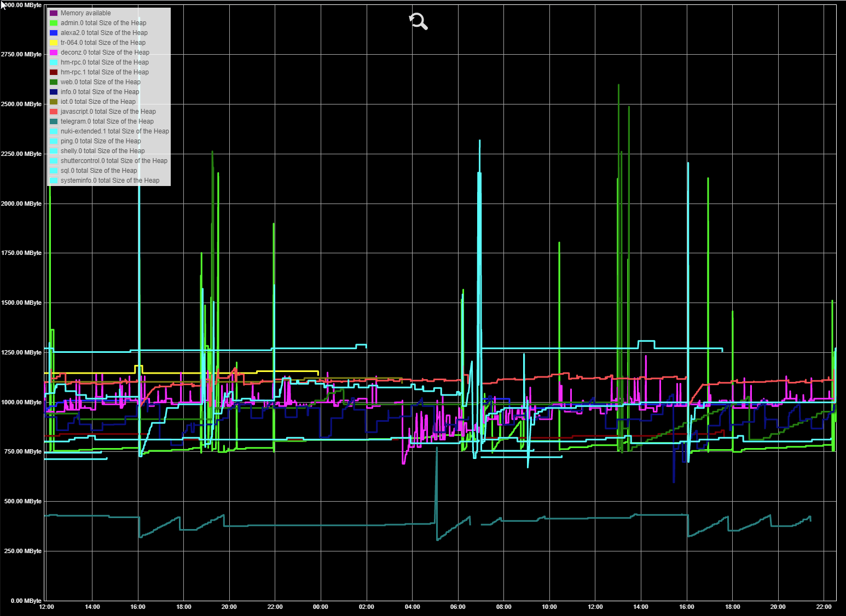Viewport: 846px width, 616px height.
Task: Click the '1000.00 MByte' y-axis label
Action: pyautogui.click(x=21, y=402)
